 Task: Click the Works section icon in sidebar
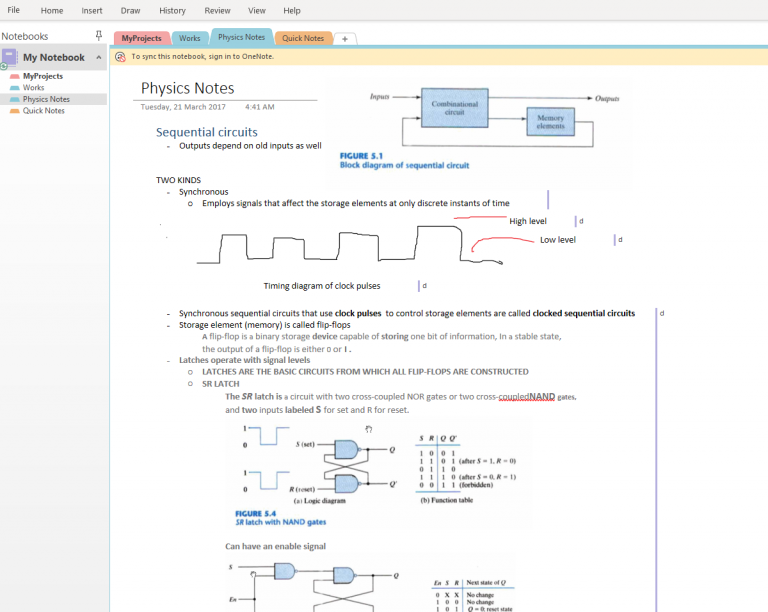pyautogui.click(x=14, y=88)
